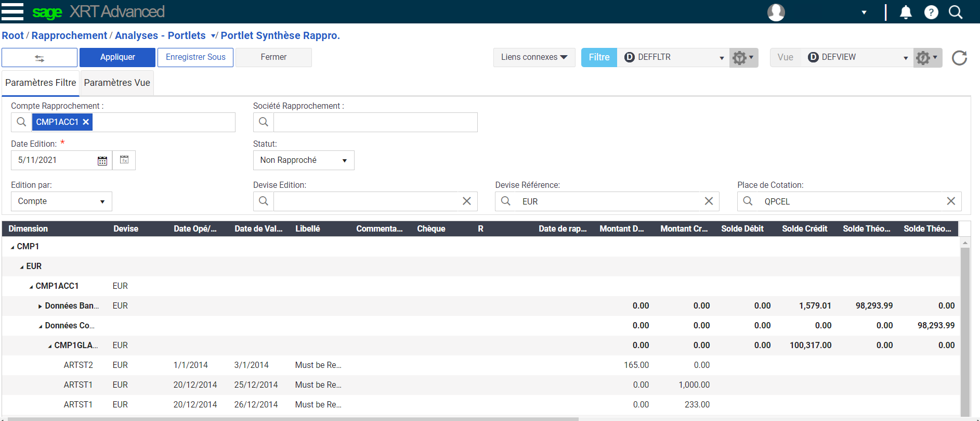Open the Edition par Compte dropdown

[x=61, y=201]
